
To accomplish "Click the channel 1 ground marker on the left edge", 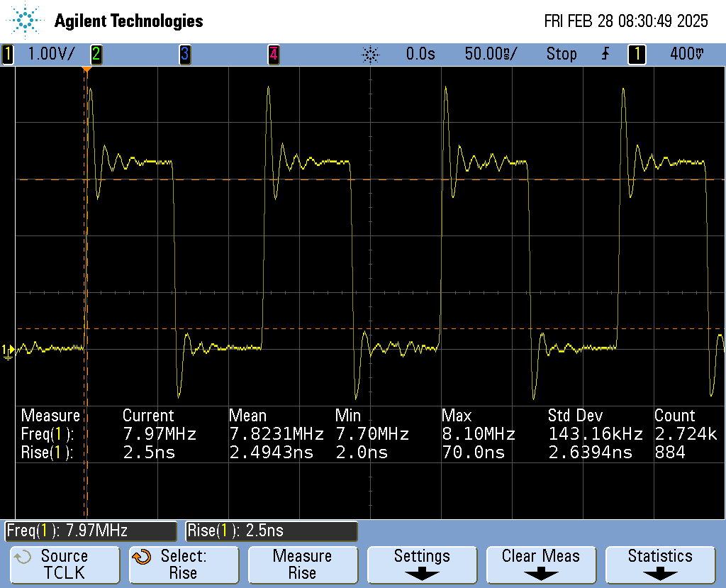I will pyautogui.click(x=7, y=350).
